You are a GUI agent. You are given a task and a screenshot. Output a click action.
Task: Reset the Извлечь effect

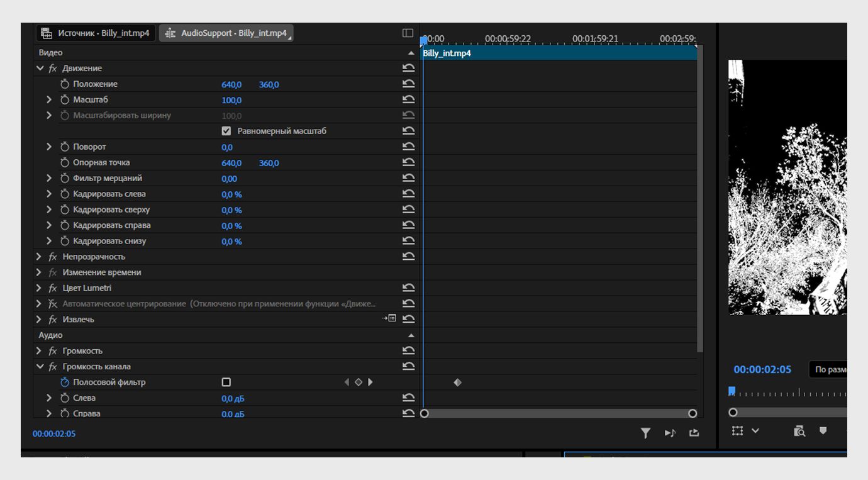click(x=409, y=319)
